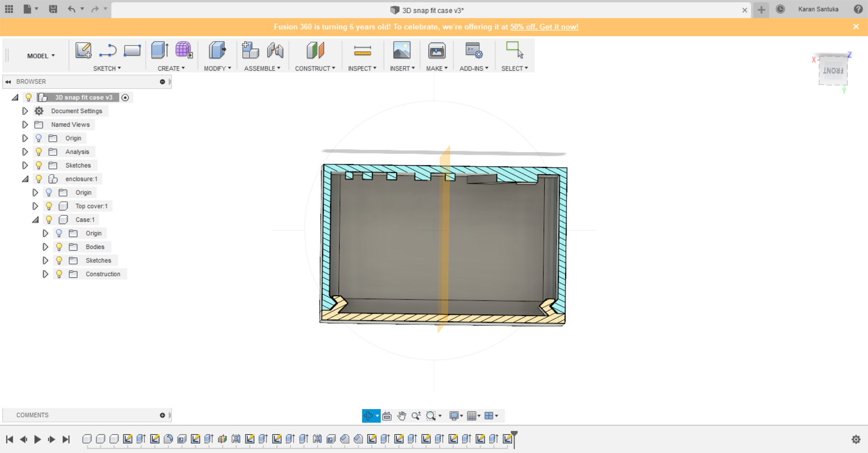This screenshot has width=868, height=453.
Task: Click the Measure inspect icon
Action: [x=363, y=50]
